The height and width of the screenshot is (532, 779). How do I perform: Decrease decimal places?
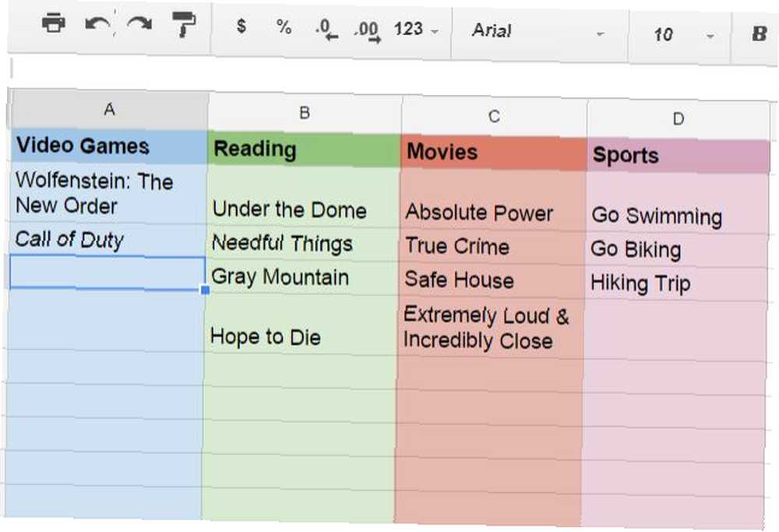click(x=326, y=29)
